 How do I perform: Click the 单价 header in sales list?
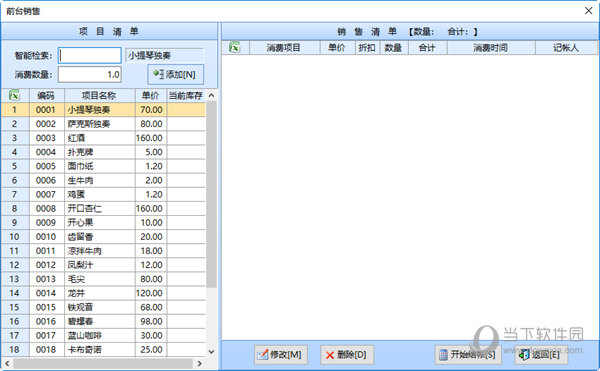[337, 47]
